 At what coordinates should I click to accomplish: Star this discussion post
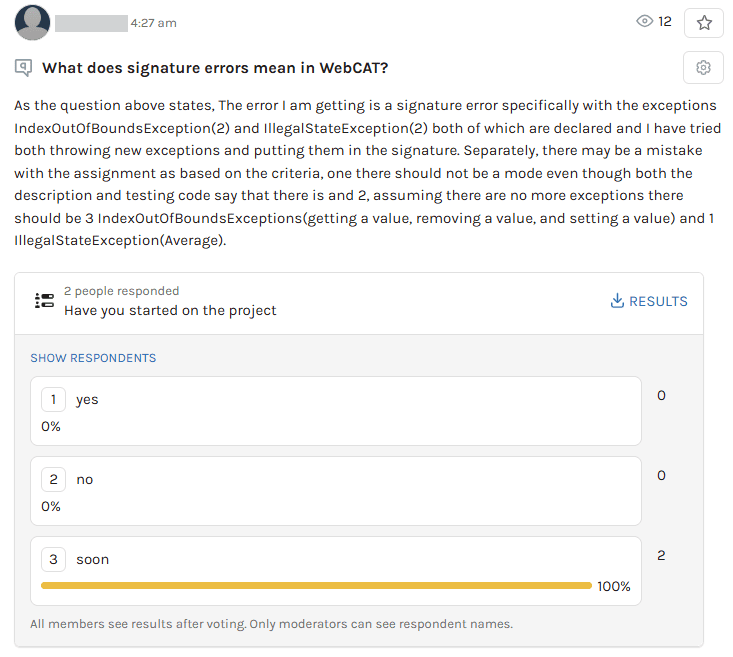tap(703, 22)
